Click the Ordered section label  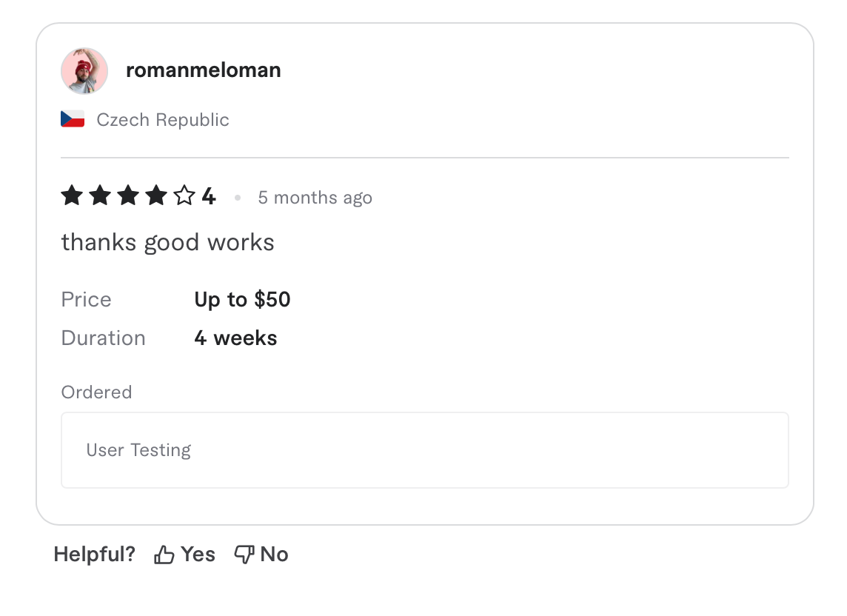click(96, 392)
